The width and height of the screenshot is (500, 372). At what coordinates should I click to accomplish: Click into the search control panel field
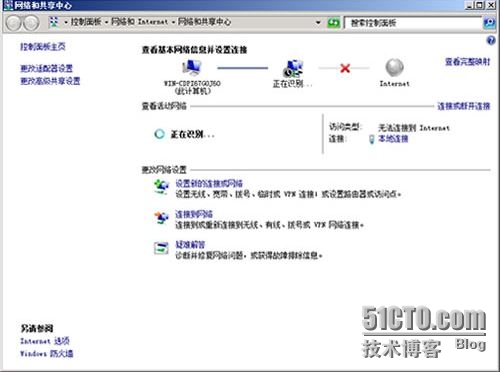[x=413, y=23]
